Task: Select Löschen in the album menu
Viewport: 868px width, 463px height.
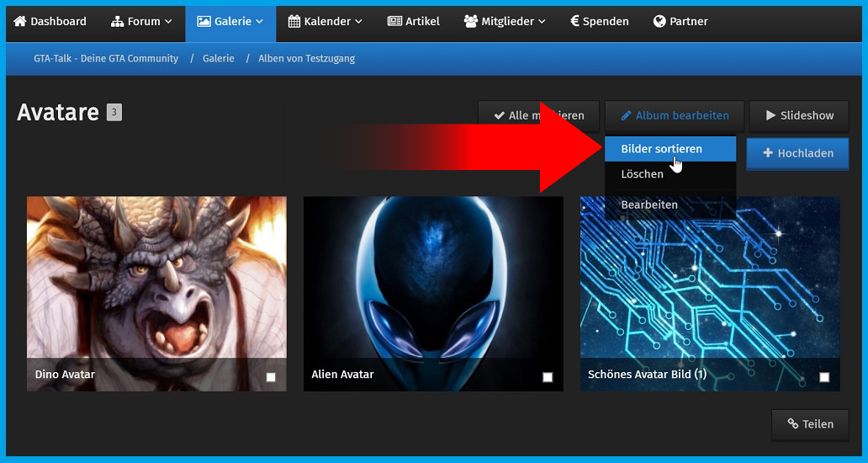Action: coord(642,173)
